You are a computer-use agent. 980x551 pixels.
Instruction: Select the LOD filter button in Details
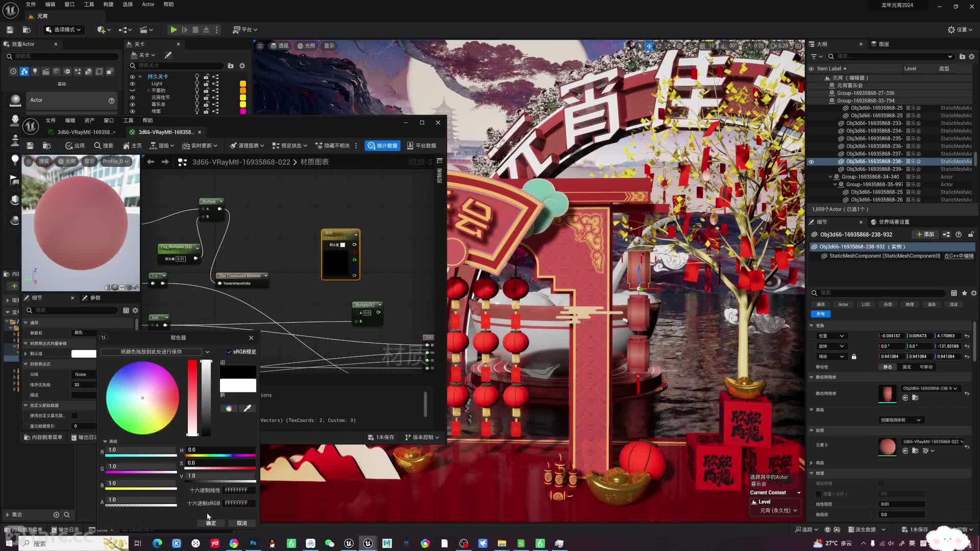point(866,304)
